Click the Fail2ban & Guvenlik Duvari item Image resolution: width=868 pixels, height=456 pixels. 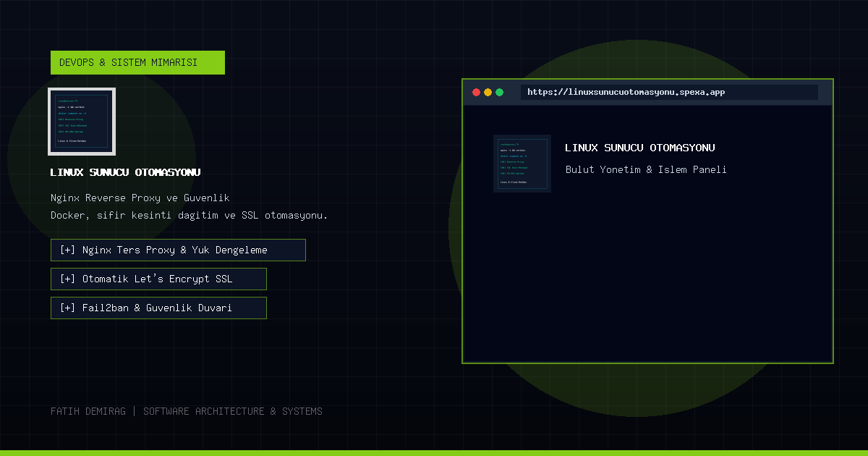(x=158, y=308)
